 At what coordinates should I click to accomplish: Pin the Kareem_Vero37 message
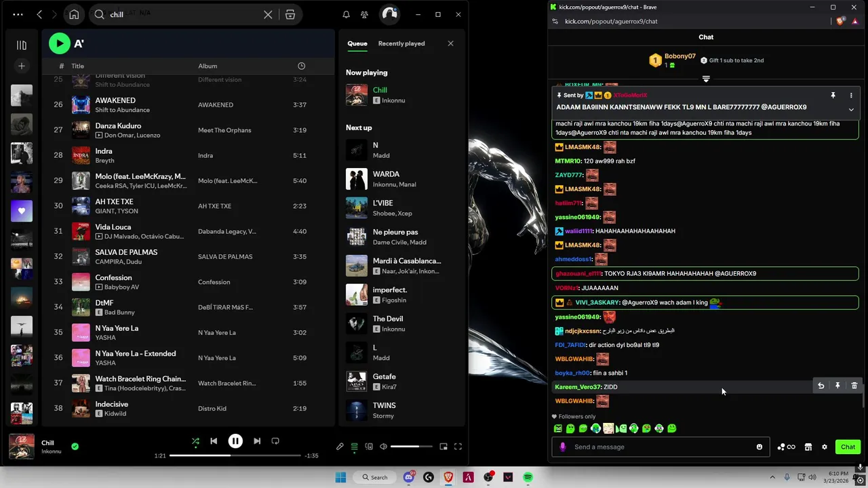click(837, 386)
